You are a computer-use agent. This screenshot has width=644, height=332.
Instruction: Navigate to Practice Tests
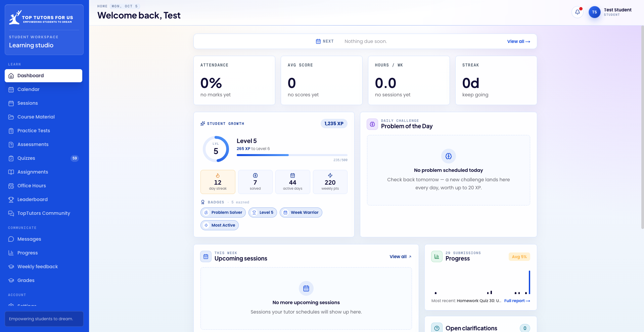43,131
